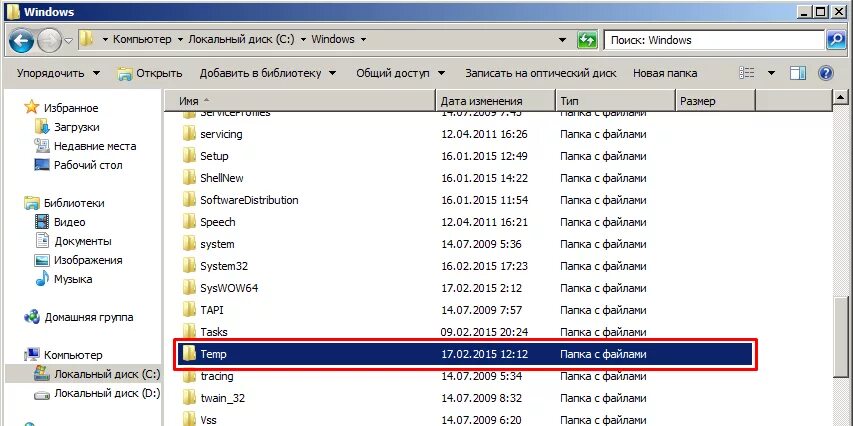Image resolution: width=853 pixels, height=426 pixels.
Task: Select the 'system' folder icon
Action: [189, 244]
